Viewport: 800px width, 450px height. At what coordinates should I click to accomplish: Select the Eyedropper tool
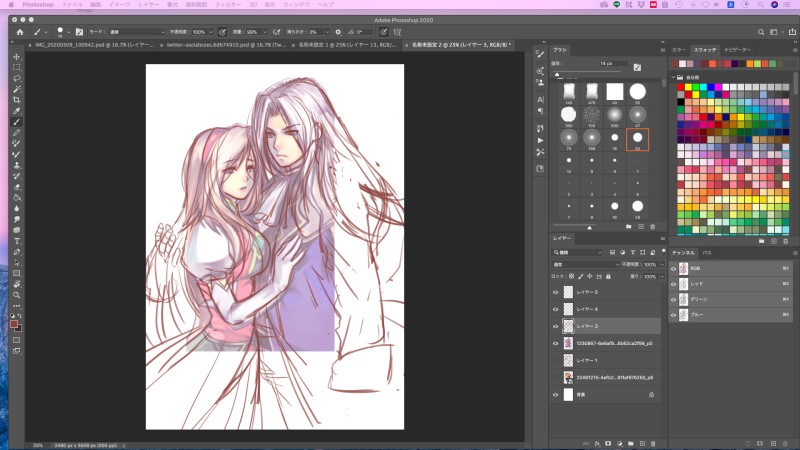click(x=17, y=111)
